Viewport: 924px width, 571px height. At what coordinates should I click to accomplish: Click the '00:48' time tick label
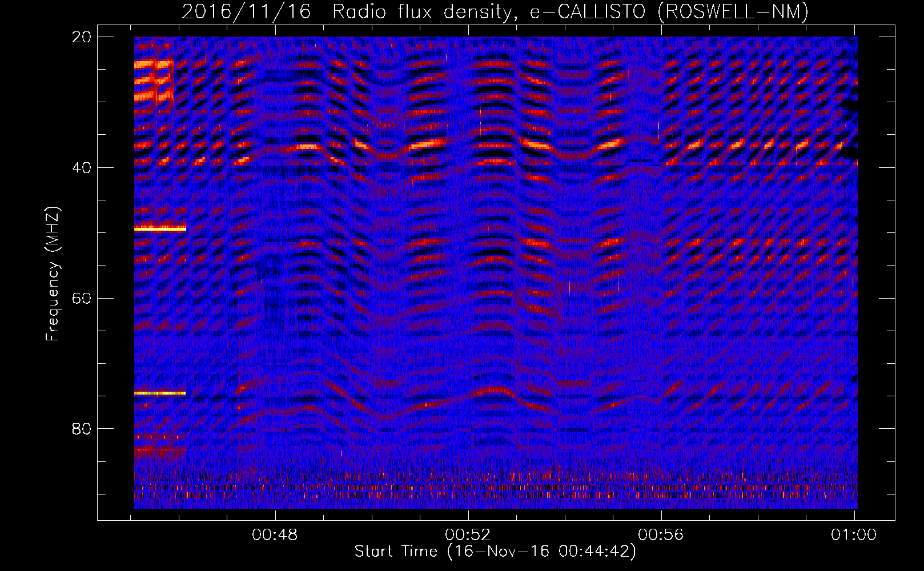pos(275,535)
